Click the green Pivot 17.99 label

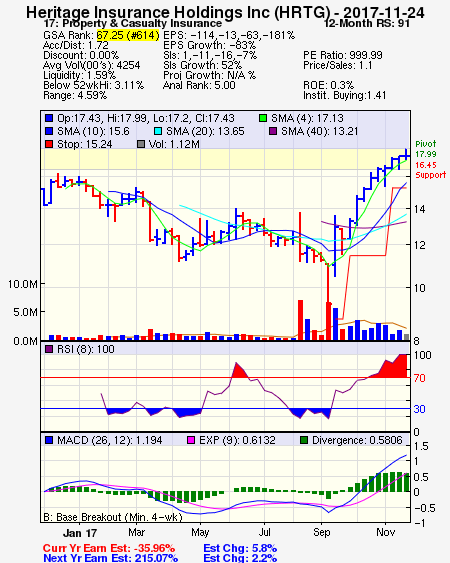pos(426,149)
